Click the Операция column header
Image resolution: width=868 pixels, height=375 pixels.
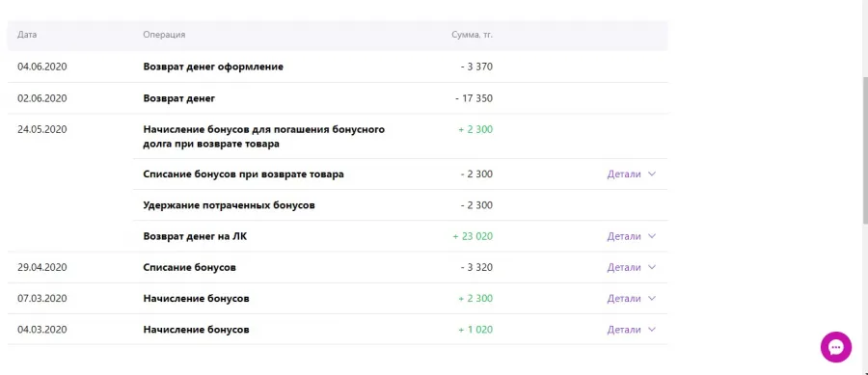164,35
